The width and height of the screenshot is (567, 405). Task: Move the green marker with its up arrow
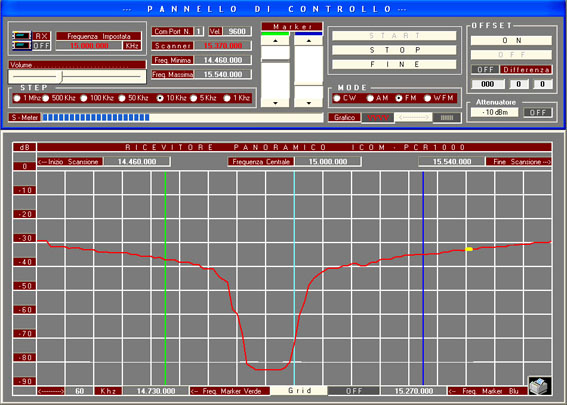point(275,41)
